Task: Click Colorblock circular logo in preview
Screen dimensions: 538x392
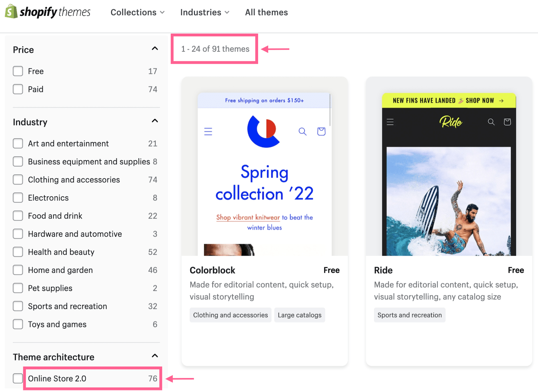Action: pos(264,131)
